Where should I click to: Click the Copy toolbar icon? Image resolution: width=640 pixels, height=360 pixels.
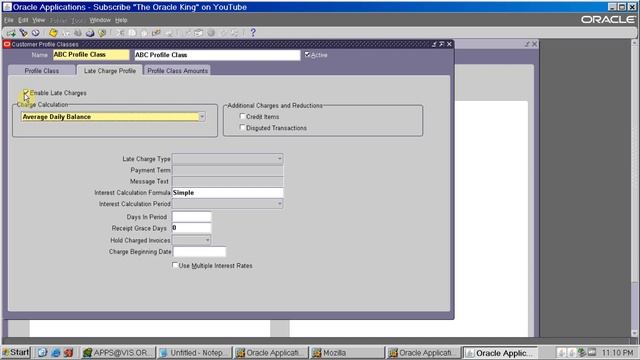tap(132, 33)
